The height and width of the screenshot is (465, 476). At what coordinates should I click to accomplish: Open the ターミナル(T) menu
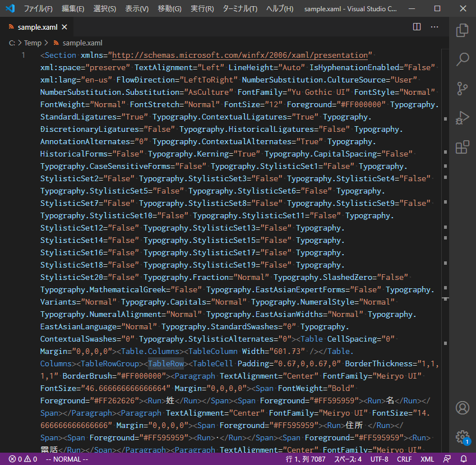[240, 8]
